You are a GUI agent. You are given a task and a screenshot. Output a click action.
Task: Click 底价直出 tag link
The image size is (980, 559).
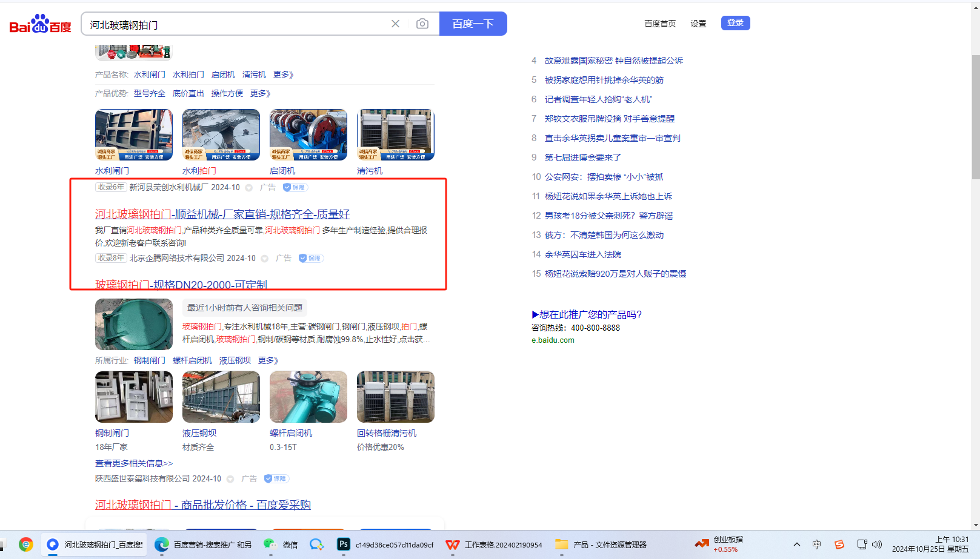click(188, 93)
